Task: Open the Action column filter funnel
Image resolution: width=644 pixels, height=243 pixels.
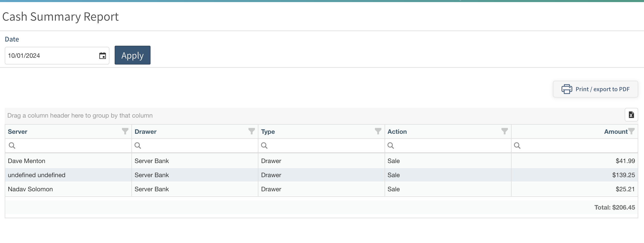Action: click(504, 131)
